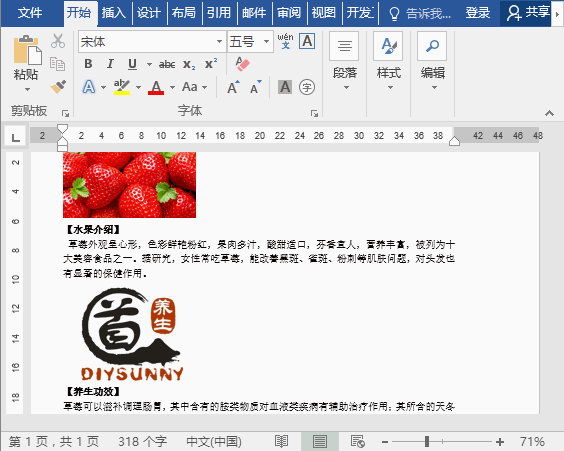Open underline style dropdown arrow
The height and width of the screenshot is (451, 564).
pyautogui.click(x=149, y=65)
